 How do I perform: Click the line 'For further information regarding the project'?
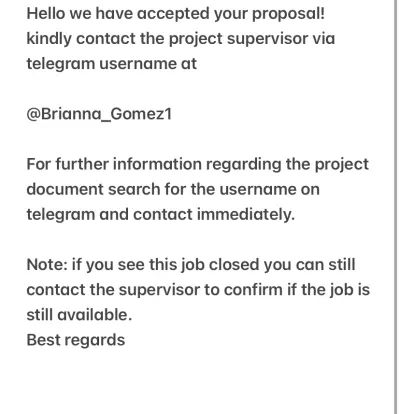click(x=198, y=165)
